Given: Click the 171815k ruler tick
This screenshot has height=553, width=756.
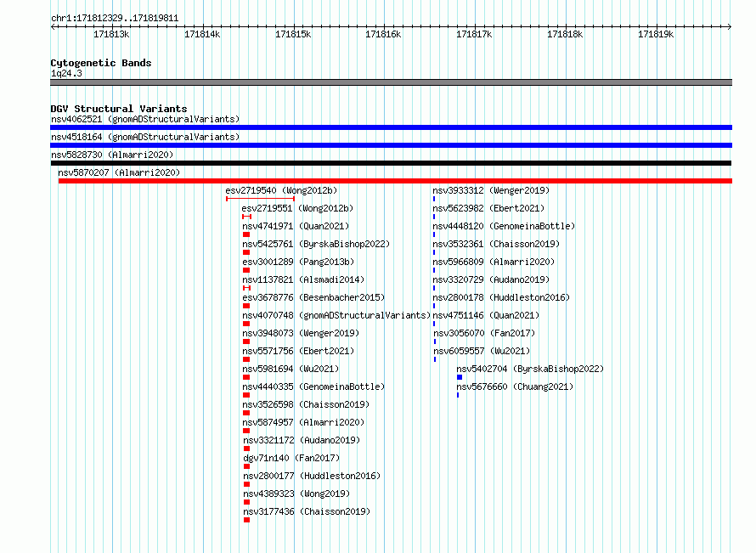Looking at the screenshot, I should tap(293, 34).
